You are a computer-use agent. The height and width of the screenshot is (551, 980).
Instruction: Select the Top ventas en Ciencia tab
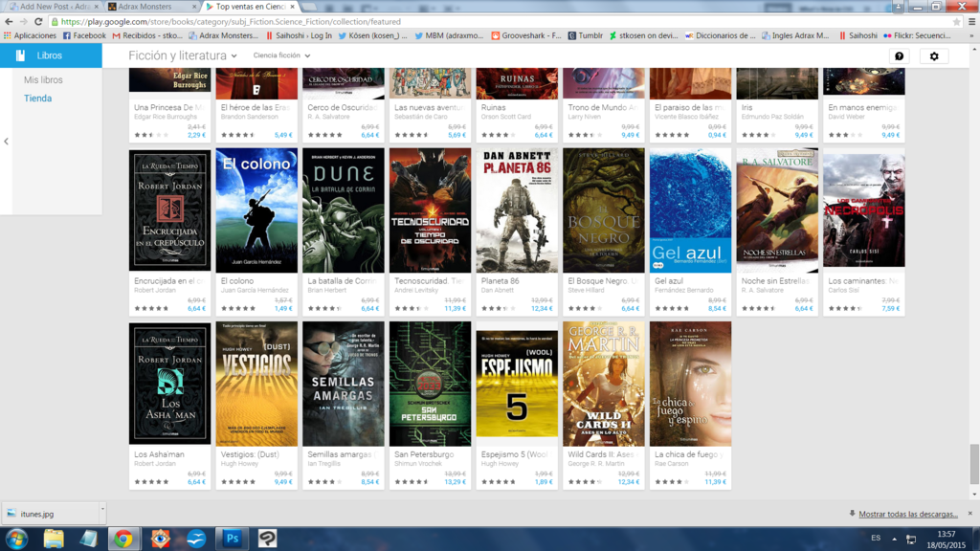(x=250, y=7)
